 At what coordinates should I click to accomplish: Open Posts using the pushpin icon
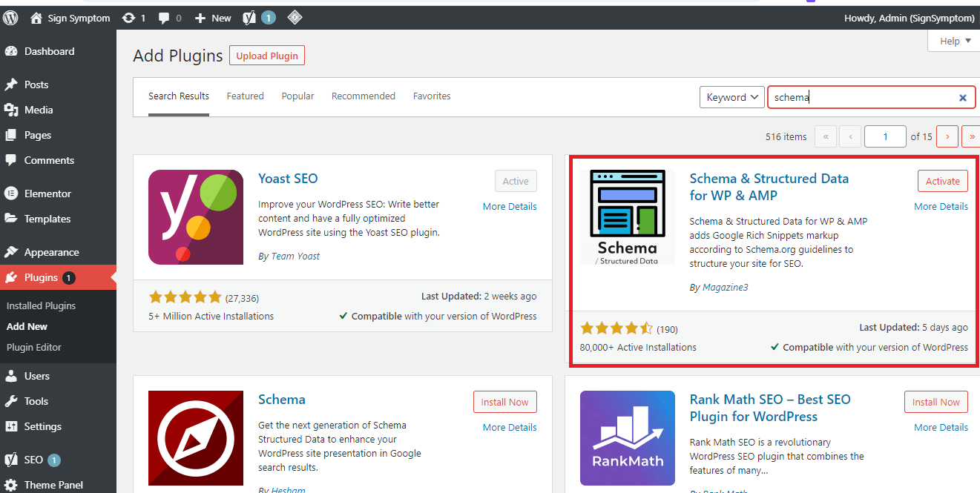11,85
